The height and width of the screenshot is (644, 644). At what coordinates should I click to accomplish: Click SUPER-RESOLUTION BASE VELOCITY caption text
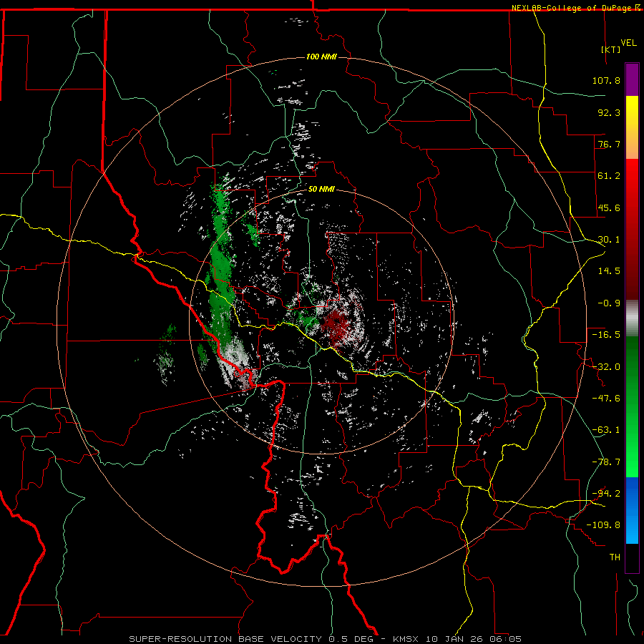click(225, 639)
